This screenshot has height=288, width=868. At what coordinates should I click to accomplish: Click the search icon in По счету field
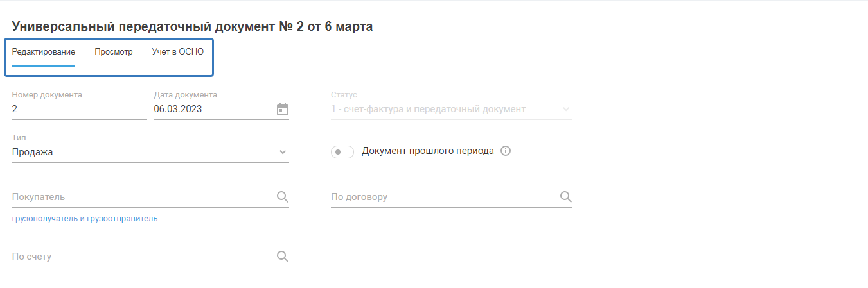(x=282, y=257)
